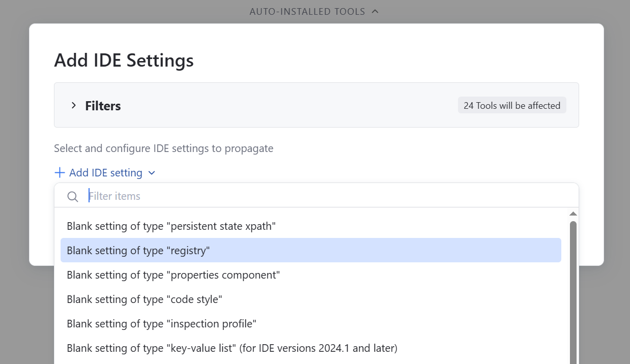Click the Filters heading
This screenshot has height=364, width=630.
(103, 106)
